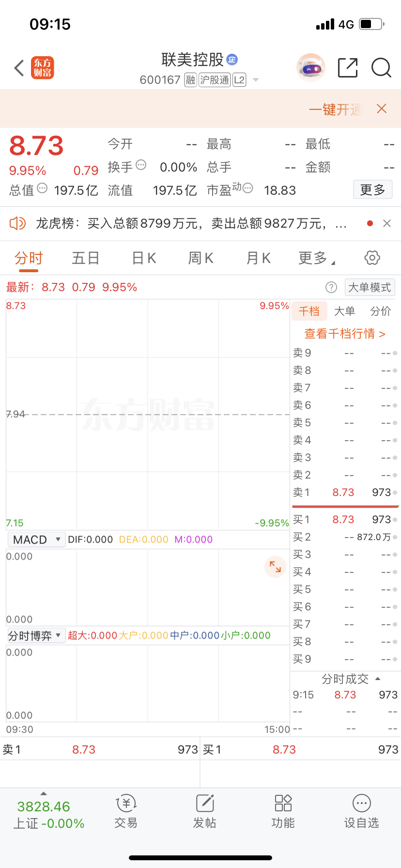The height and width of the screenshot is (868, 401).
Task: Open chart settings gear icon
Action: pyautogui.click(x=372, y=258)
